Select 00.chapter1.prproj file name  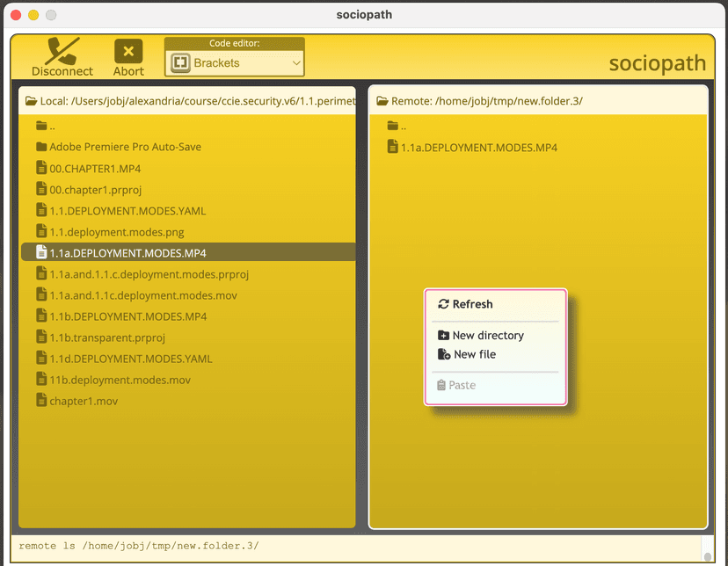[x=96, y=190]
